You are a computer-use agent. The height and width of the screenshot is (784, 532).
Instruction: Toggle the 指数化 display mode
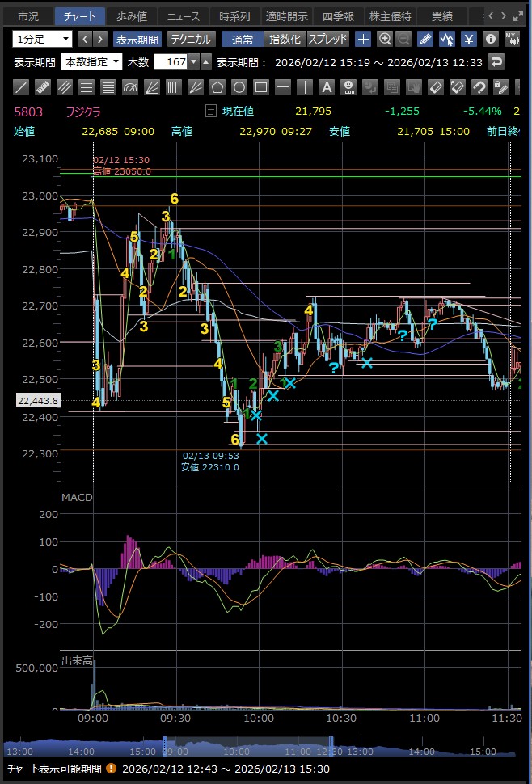284,39
